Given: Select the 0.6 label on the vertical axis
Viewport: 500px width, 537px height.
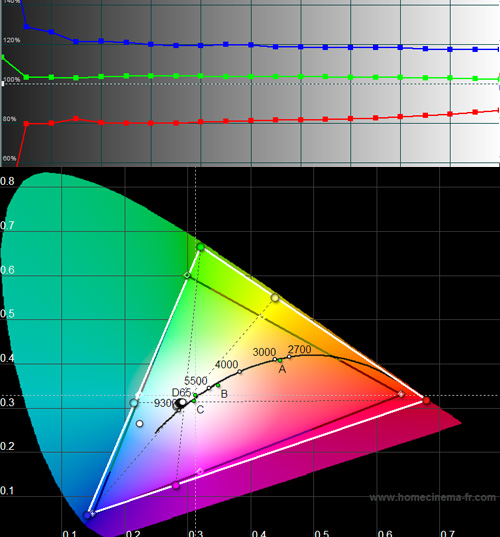Looking at the screenshot, I should click(7, 270).
